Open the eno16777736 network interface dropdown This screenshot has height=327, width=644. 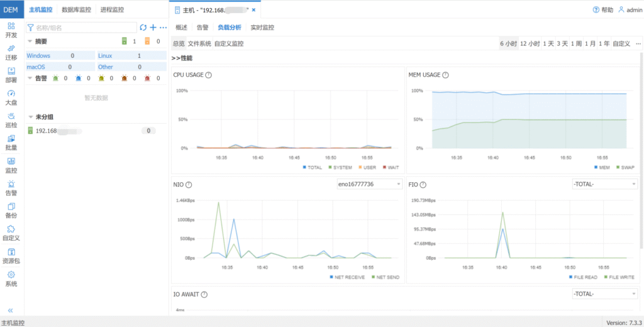pos(370,184)
